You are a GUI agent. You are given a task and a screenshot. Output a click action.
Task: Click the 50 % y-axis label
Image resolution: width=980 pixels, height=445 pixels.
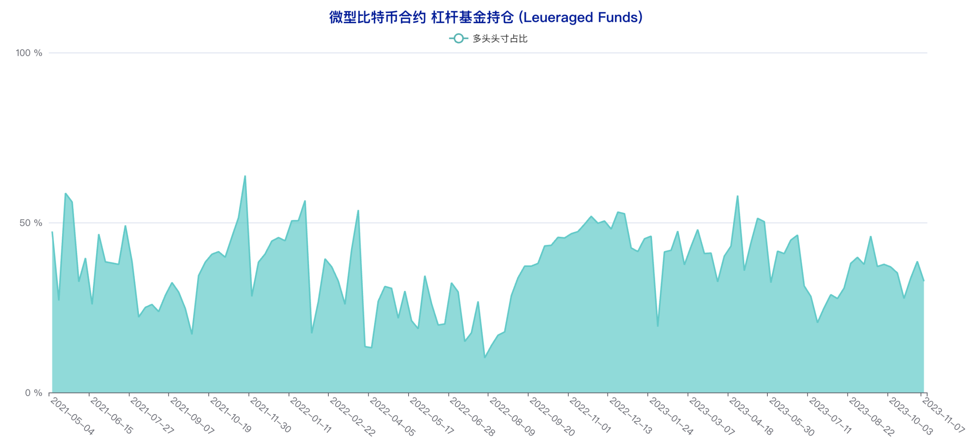click(31, 223)
